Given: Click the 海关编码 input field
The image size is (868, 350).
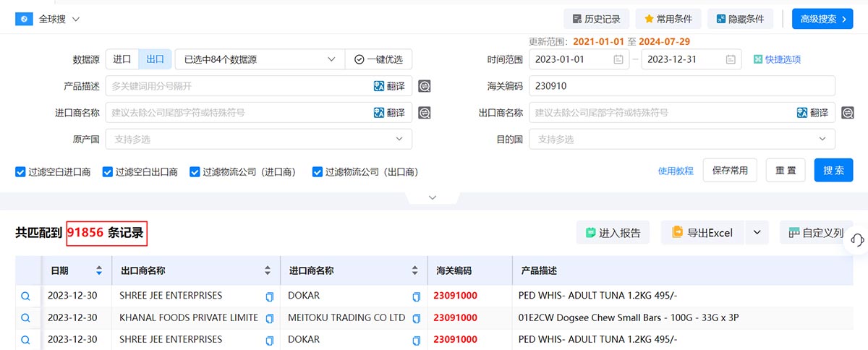Looking at the screenshot, I should point(681,86).
